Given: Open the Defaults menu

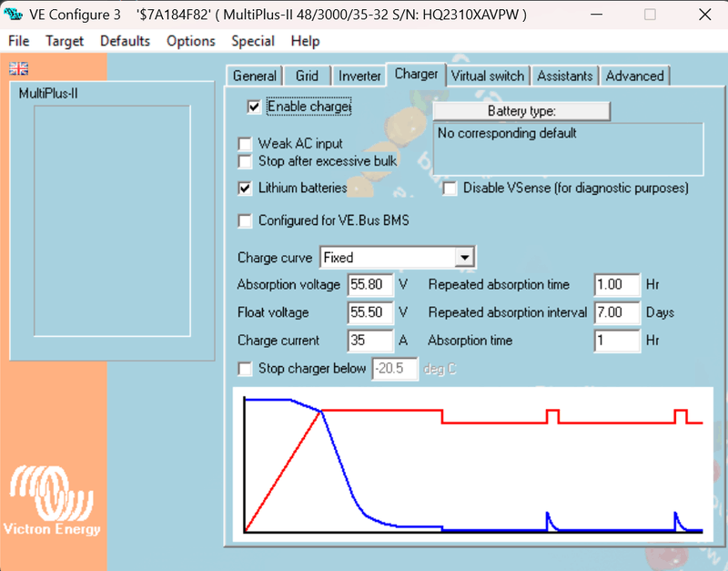Looking at the screenshot, I should (125, 41).
